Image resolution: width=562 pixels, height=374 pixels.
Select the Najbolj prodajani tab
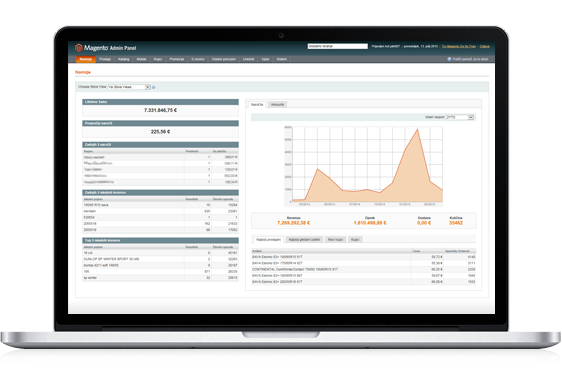268,240
